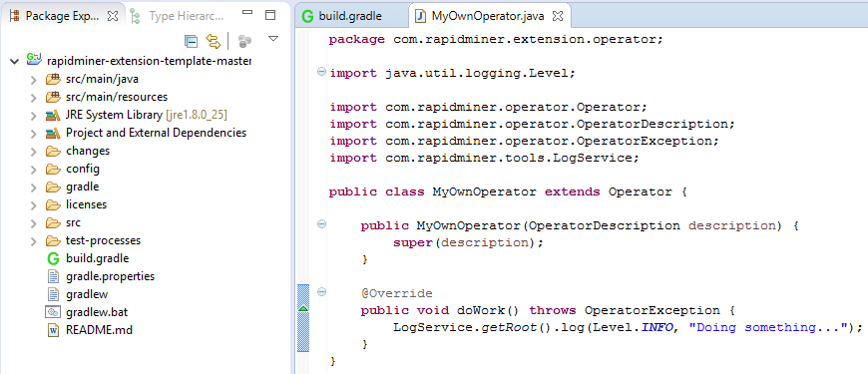Click the word OperatorException in the throws clause
This screenshot has width=868, height=374.
(x=652, y=310)
